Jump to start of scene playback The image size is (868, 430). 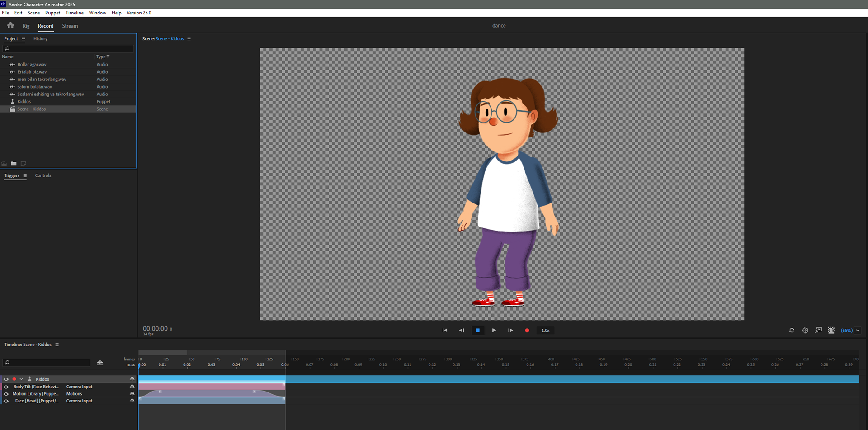point(445,331)
